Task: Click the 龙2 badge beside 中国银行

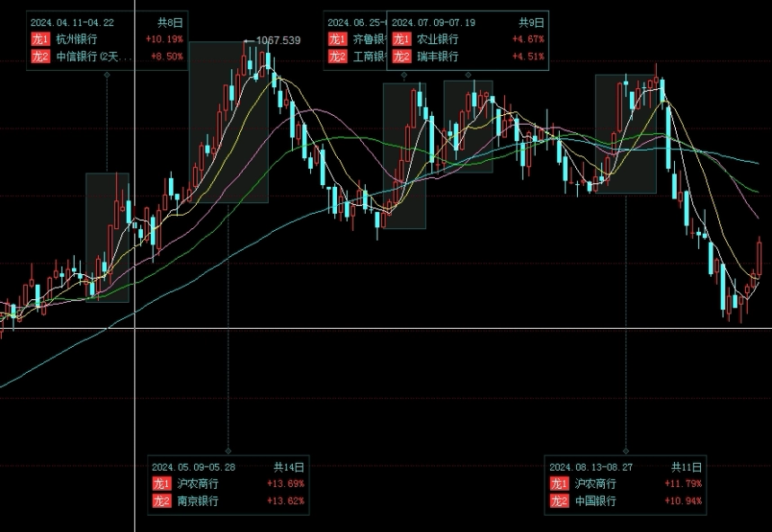Action: [x=559, y=501]
